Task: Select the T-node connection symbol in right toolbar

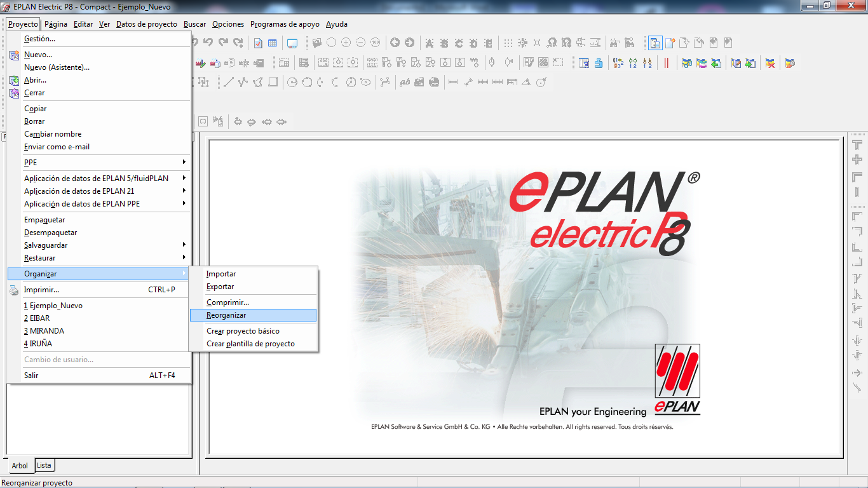Action: [x=857, y=145]
